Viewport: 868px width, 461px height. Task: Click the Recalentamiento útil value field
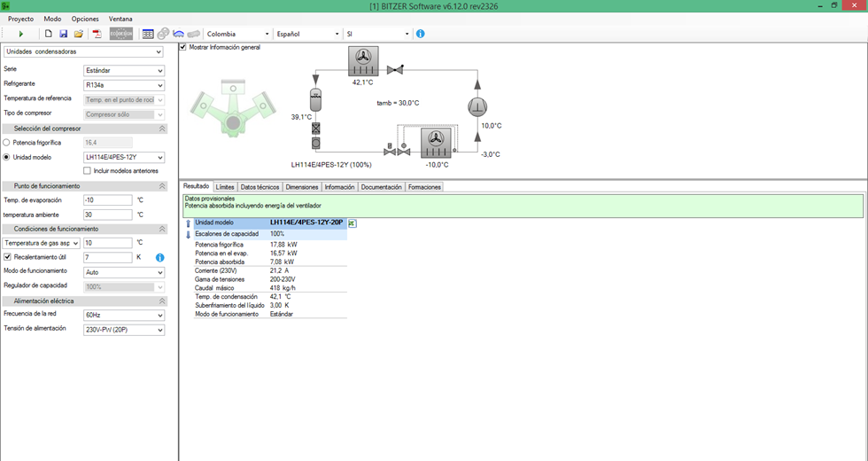pyautogui.click(x=108, y=257)
